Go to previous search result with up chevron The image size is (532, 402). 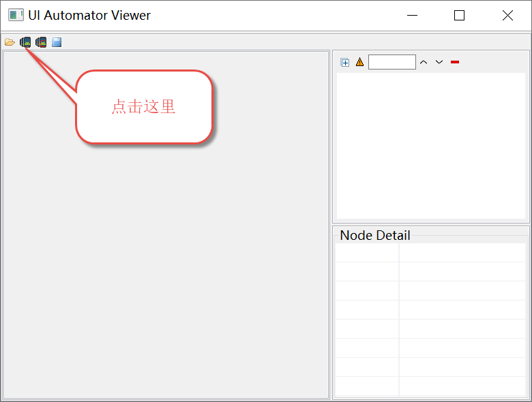pos(424,63)
